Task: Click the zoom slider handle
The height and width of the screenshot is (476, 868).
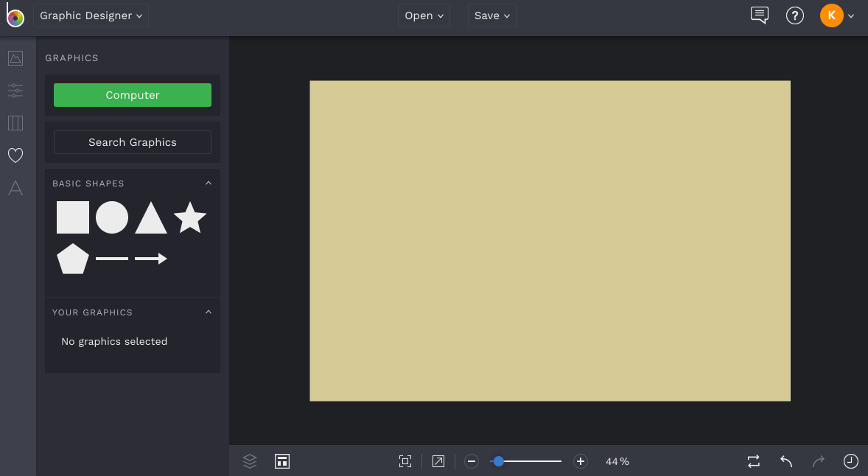Action: pyautogui.click(x=498, y=461)
